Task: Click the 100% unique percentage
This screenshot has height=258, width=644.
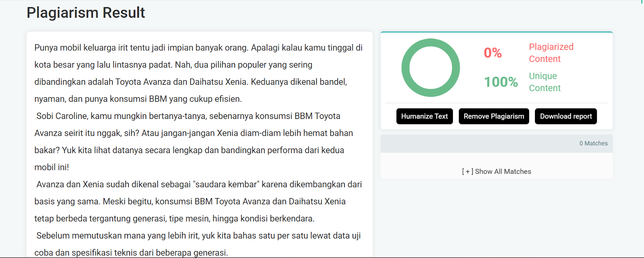Action: coord(501,82)
